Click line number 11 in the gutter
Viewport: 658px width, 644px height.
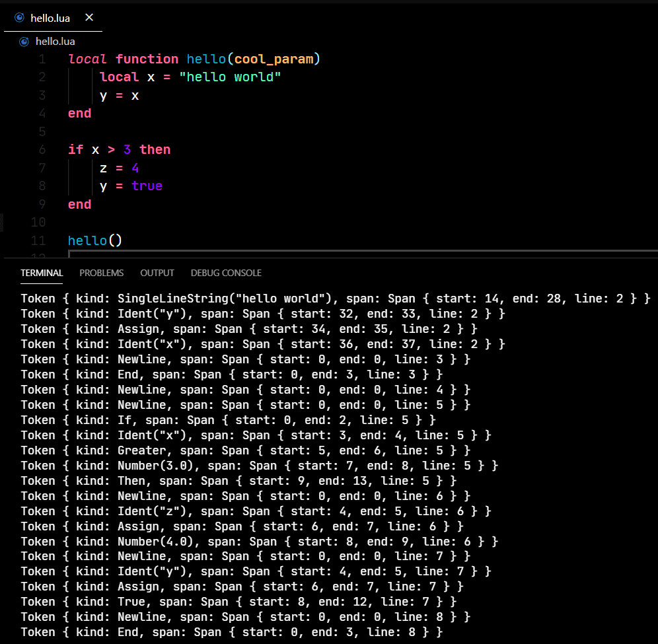38,241
